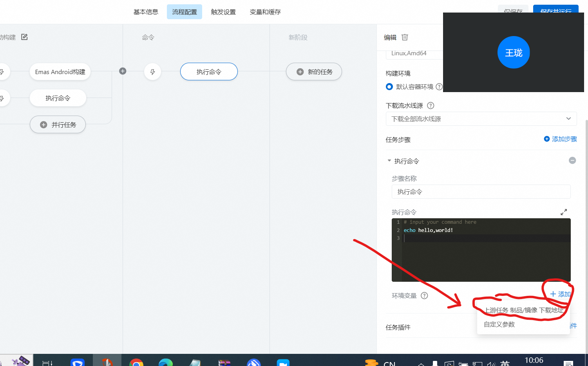This screenshot has height=366, width=588.
Task: Remove the 执行命令 step minus icon
Action: (572, 160)
